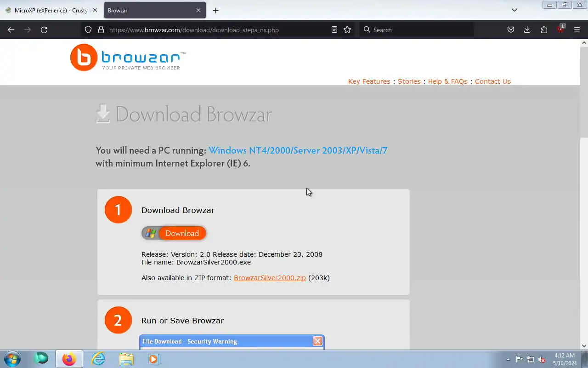
Task: Open the Key Features link
Action: 369,81
